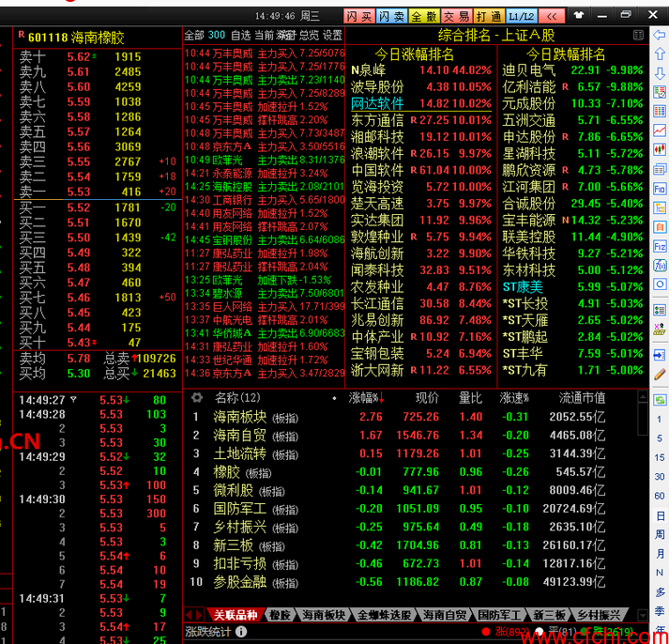Screen dimensions: 669x644
Task: Click the 打通 button
Action: click(489, 16)
